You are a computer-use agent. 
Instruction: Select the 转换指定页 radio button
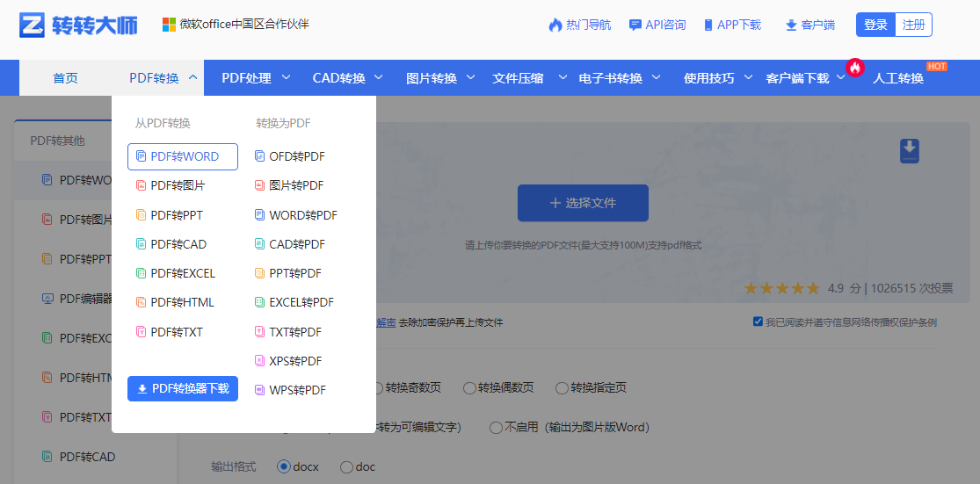(562, 388)
